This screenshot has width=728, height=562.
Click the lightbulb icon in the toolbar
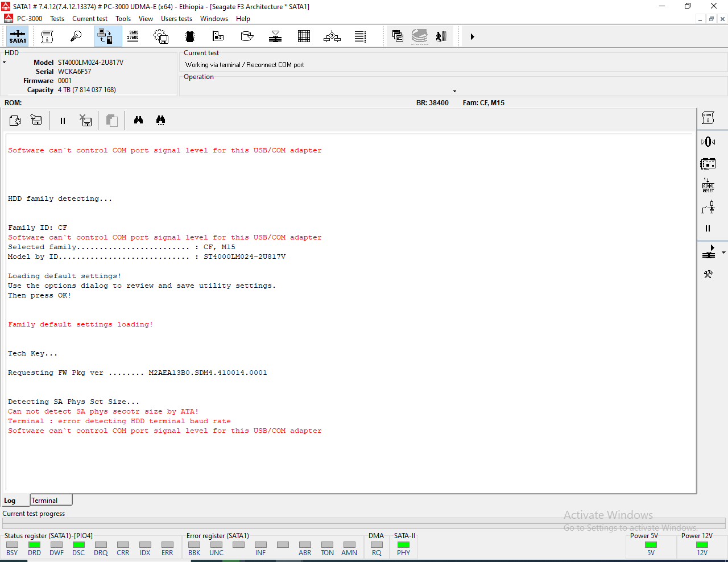click(x=76, y=36)
